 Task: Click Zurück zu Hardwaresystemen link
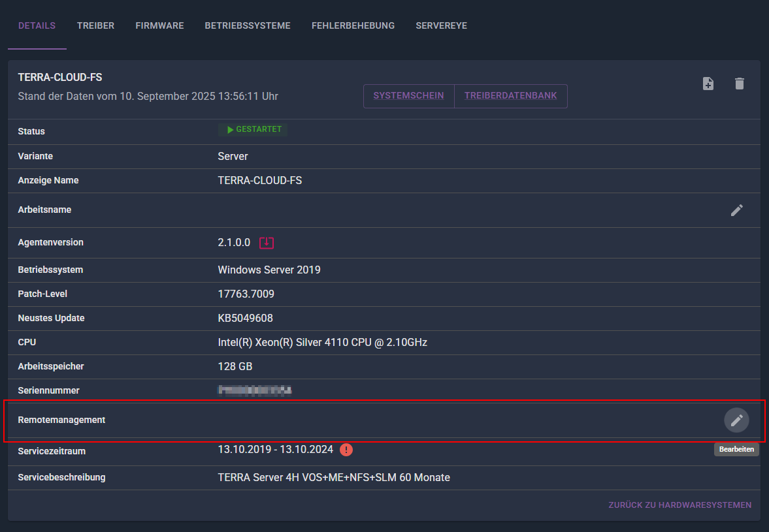[x=679, y=505]
